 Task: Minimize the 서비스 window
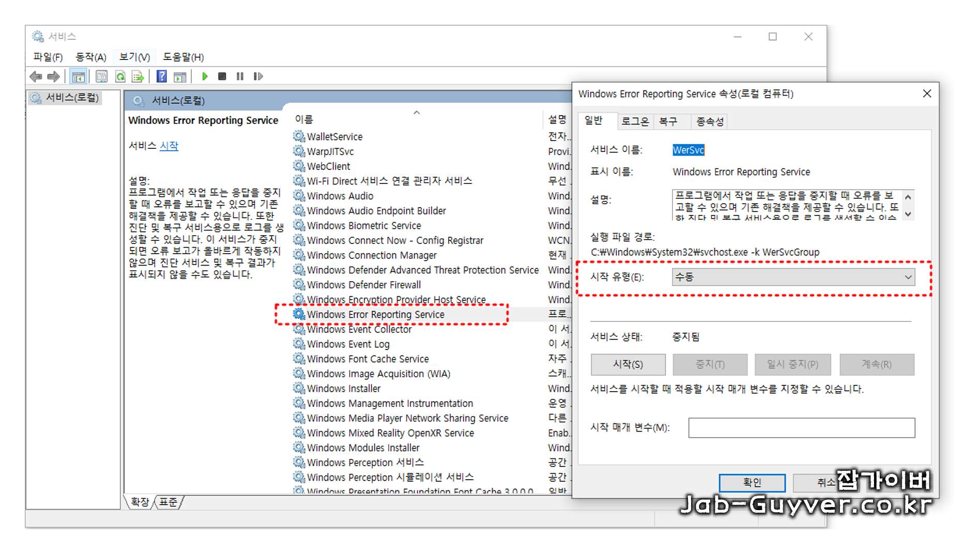738,37
